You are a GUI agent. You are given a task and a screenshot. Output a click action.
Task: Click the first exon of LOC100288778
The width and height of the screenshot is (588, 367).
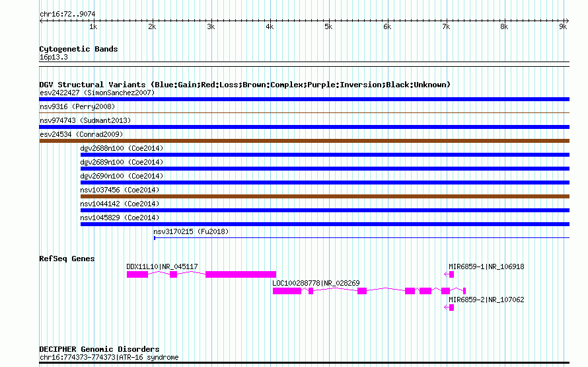(287, 291)
